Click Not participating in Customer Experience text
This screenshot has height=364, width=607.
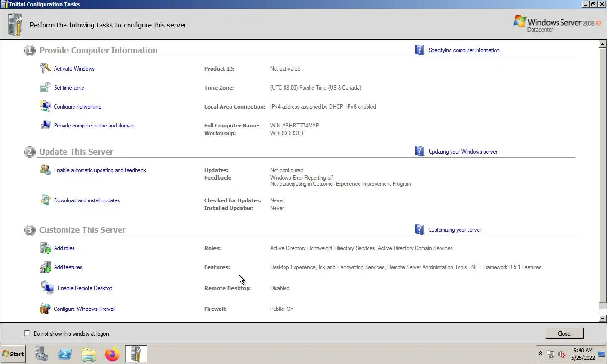(x=340, y=184)
